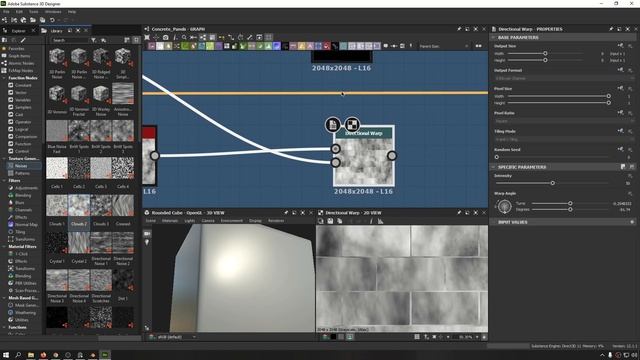Pin the 3D View panel
The image size is (640, 360).
(x=286, y=213)
